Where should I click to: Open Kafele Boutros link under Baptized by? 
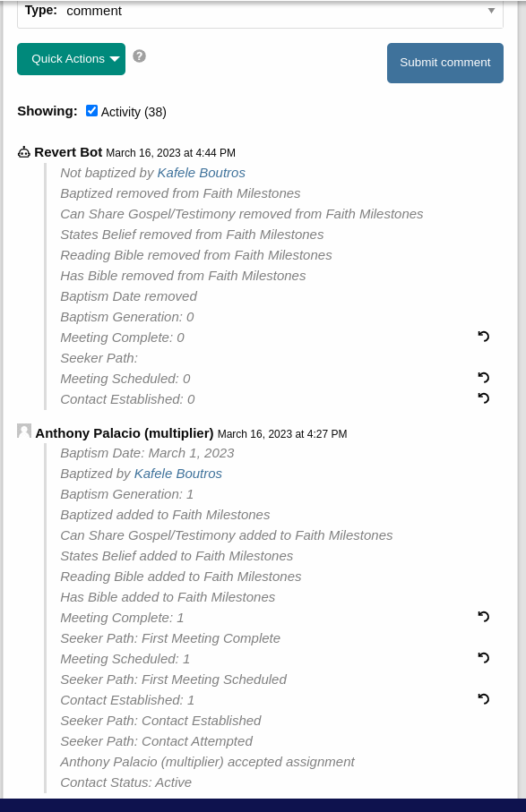pyautogui.click(x=177, y=474)
